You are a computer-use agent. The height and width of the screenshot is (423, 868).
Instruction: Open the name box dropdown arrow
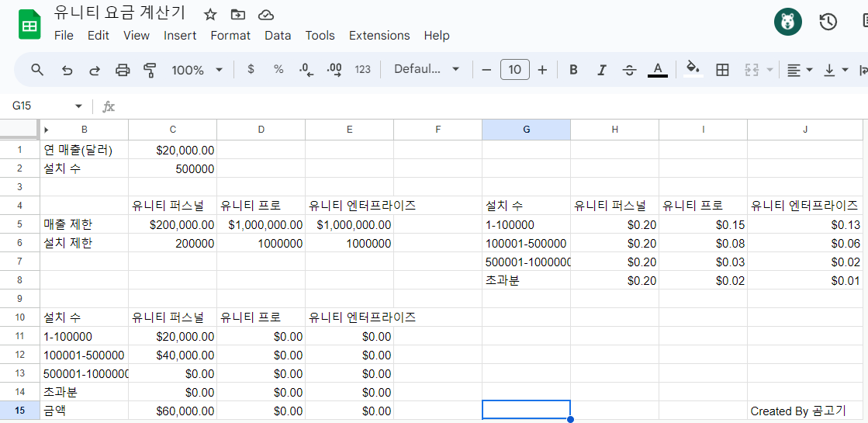pyautogui.click(x=78, y=106)
